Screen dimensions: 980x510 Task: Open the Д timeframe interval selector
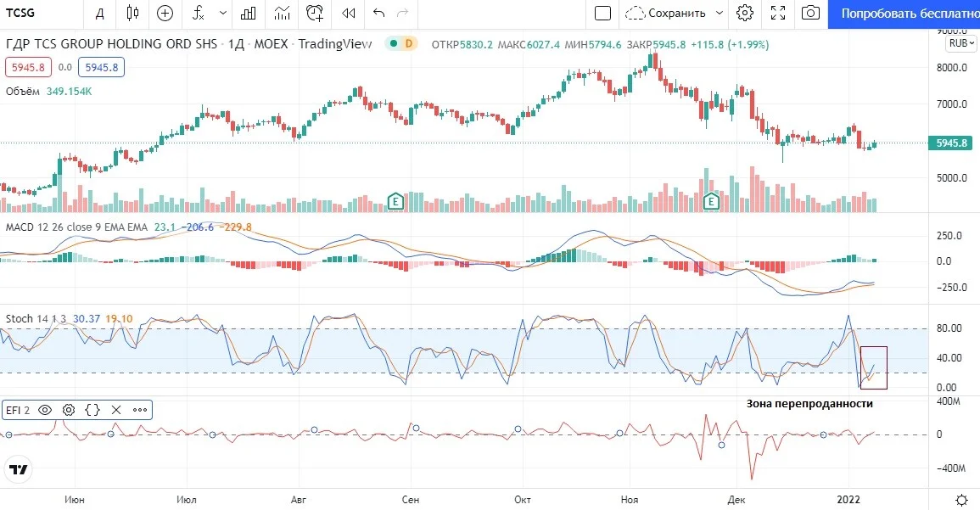(99, 13)
